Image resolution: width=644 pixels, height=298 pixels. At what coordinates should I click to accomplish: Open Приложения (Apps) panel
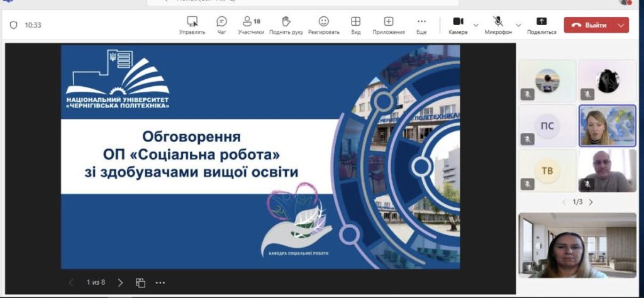click(x=389, y=22)
